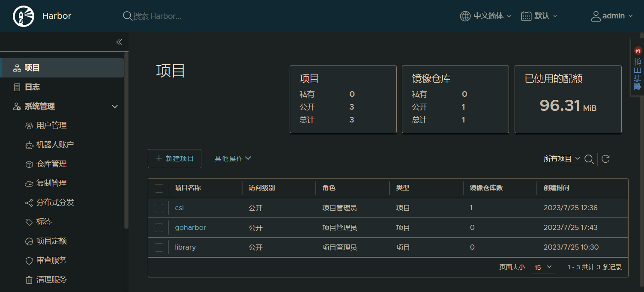Click the Harbor lighthouse logo
Image resolution: width=644 pixels, height=292 pixels.
click(x=24, y=16)
